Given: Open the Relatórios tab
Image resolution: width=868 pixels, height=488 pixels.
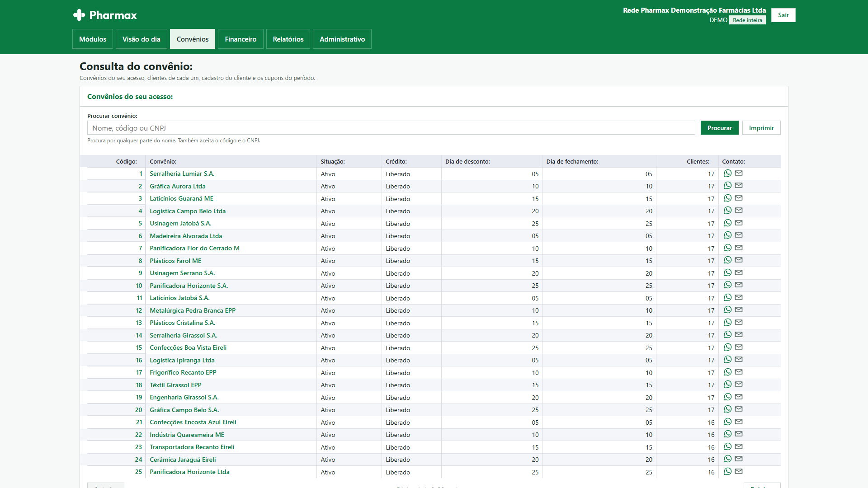Looking at the screenshot, I should 288,39.
